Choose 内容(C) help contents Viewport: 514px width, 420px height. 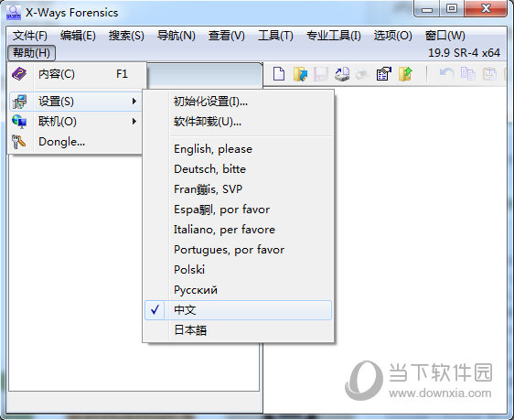click(78, 74)
